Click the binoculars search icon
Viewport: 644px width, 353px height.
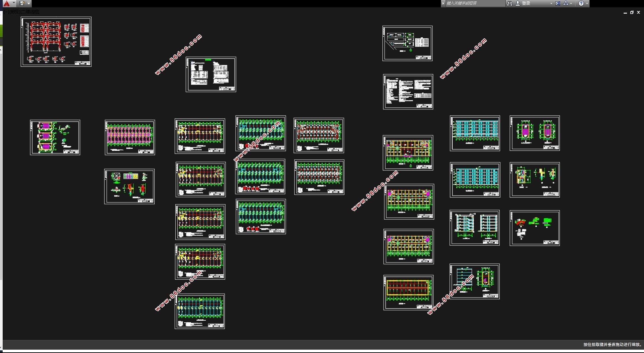point(510,3)
